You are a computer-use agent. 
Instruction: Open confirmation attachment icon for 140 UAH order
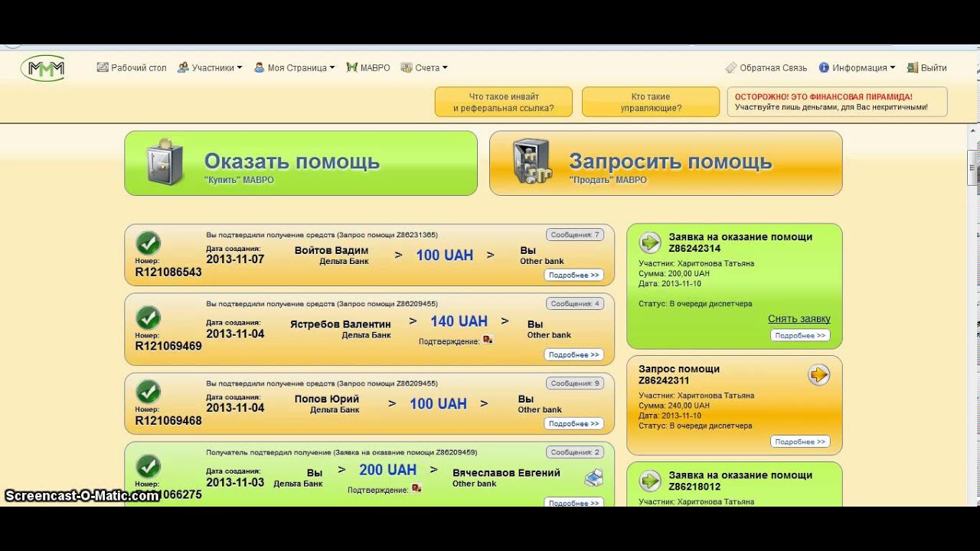(488, 339)
